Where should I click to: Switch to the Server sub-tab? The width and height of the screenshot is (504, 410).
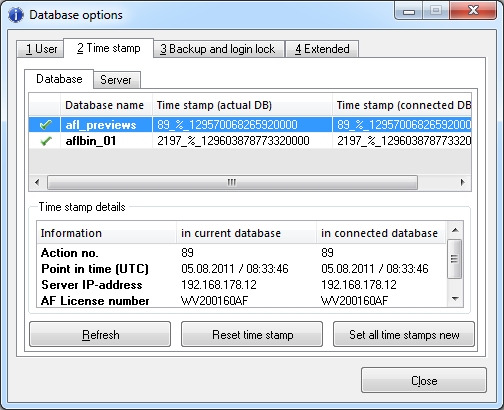[x=116, y=80]
